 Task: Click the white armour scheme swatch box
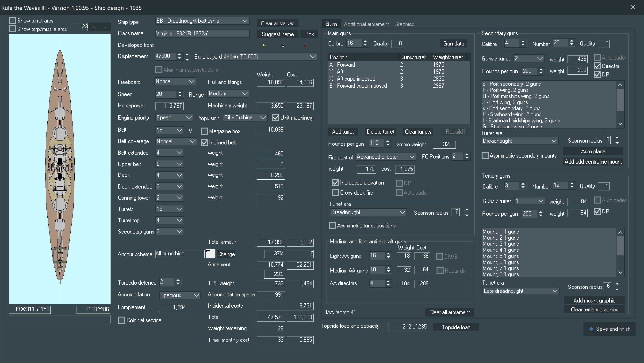click(210, 254)
